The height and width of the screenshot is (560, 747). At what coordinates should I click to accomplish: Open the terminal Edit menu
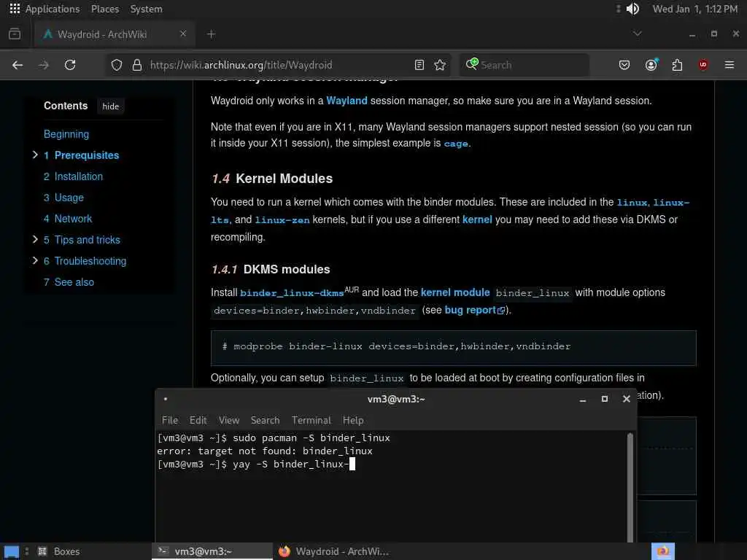tap(198, 420)
